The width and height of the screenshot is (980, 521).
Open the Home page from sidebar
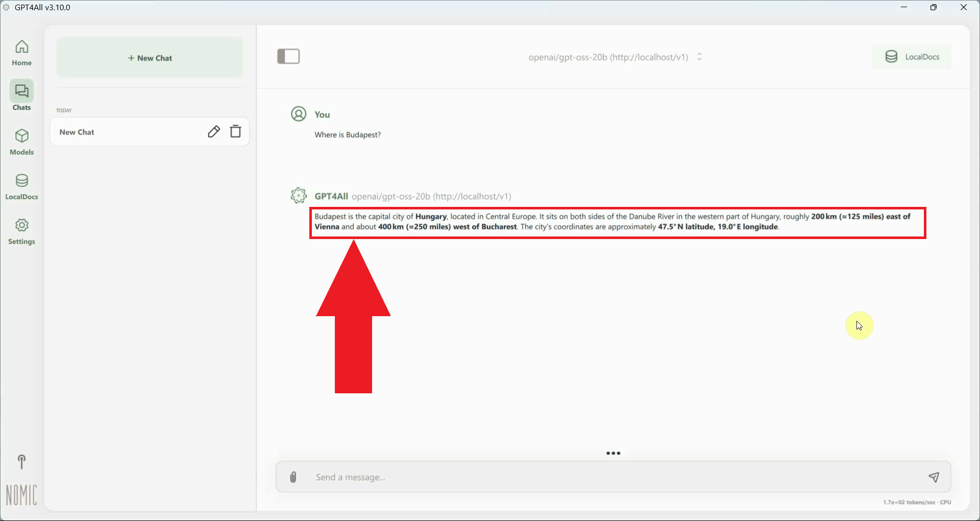pyautogui.click(x=21, y=53)
